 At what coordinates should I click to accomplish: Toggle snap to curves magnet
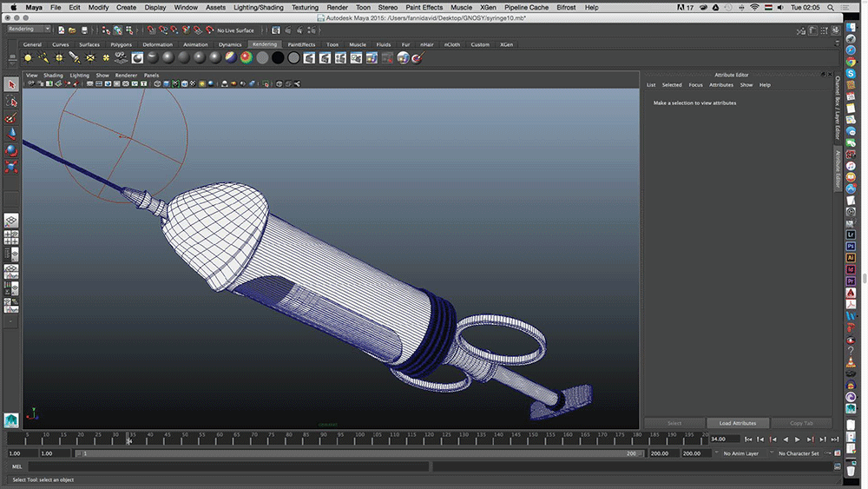163,30
